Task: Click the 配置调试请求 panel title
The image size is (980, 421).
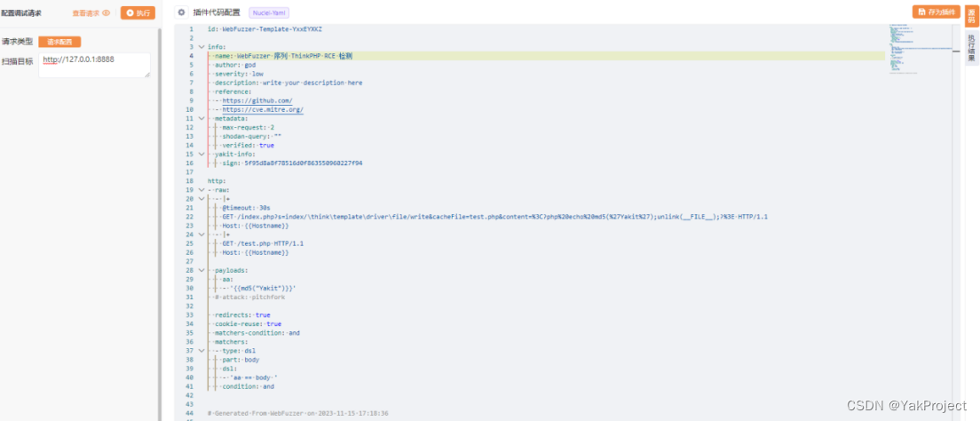Action: point(21,12)
